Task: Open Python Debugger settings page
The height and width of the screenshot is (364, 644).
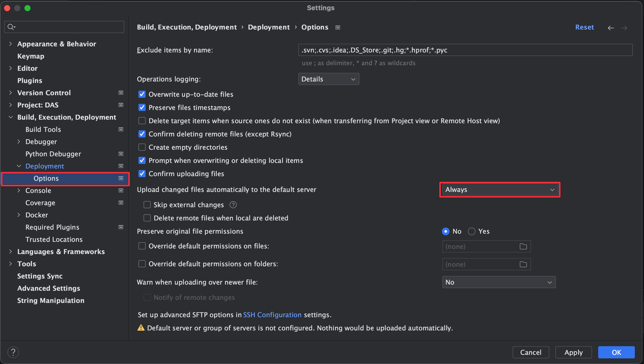Action: coord(53,154)
